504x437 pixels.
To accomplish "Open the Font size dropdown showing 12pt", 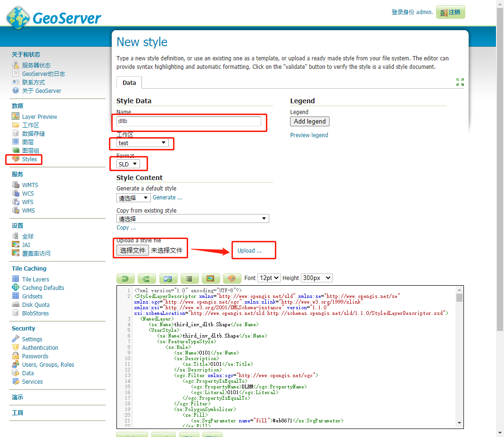I will point(269,278).
